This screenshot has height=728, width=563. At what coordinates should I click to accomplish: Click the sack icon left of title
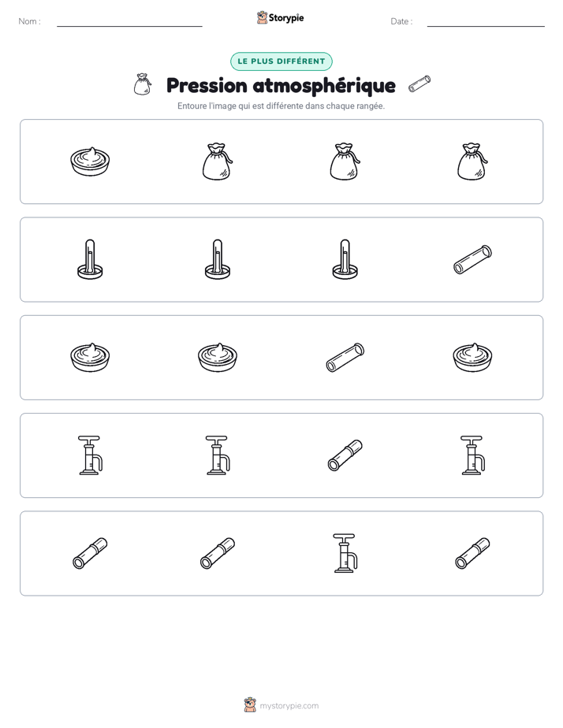coord(143,85)
